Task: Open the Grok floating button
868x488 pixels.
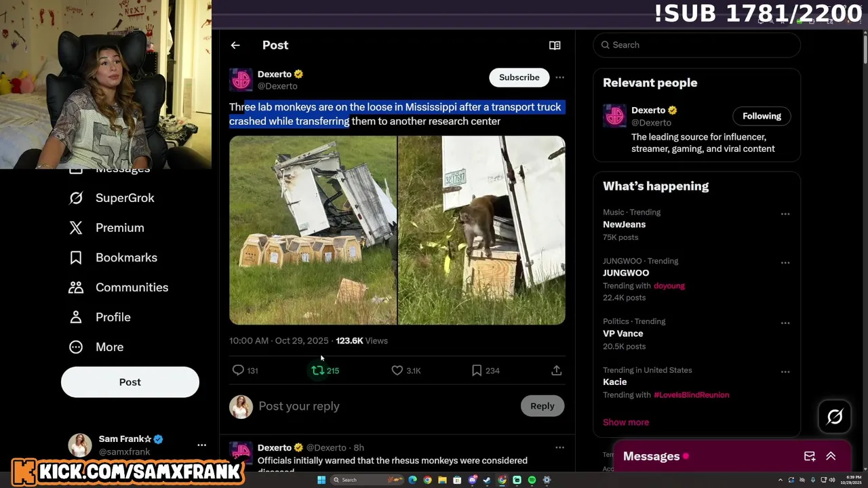Action: pos(835,417)
